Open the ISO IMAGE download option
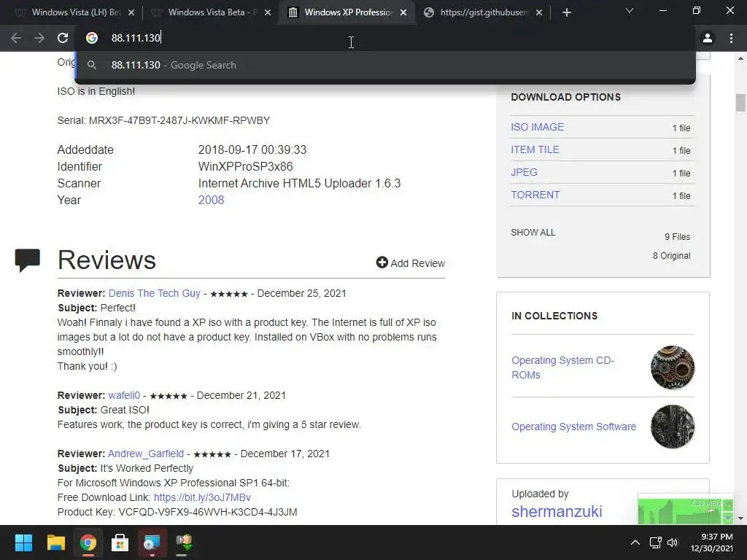Screen dimensions: 747x560 pos(538,127)
